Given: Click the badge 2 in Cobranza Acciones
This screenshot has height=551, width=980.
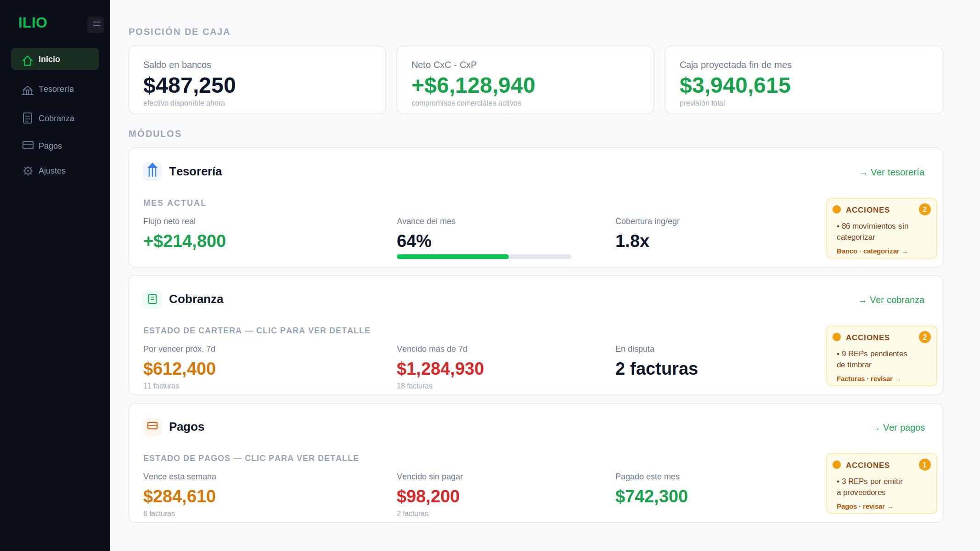Looking at the screenshot, I should [x=924, y=337].
